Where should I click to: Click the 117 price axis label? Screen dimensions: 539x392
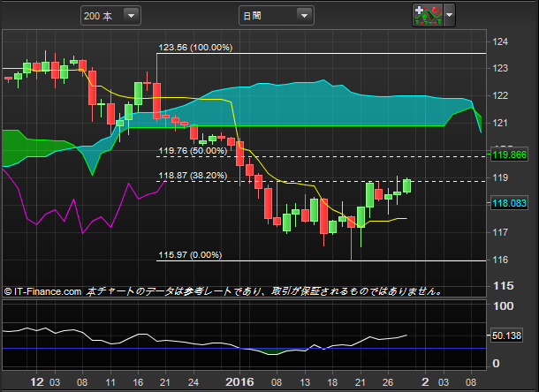(500, 232)
